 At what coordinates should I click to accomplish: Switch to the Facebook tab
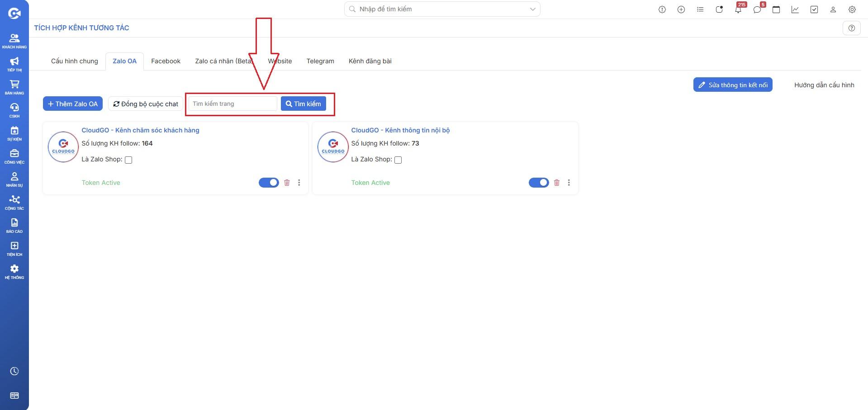[166, 61]
